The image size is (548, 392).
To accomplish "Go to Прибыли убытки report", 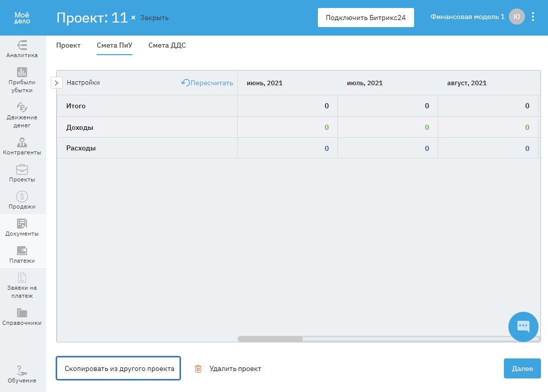I will 22,80.
